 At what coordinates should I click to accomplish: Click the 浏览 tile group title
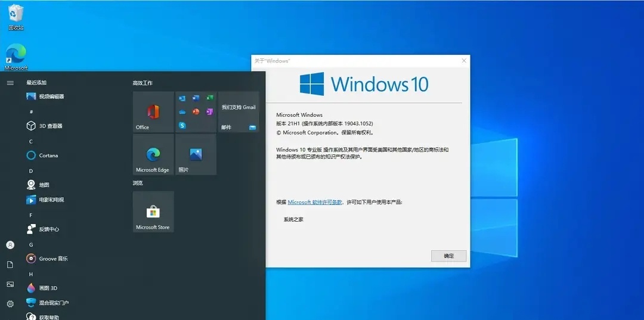click(138, 183)
